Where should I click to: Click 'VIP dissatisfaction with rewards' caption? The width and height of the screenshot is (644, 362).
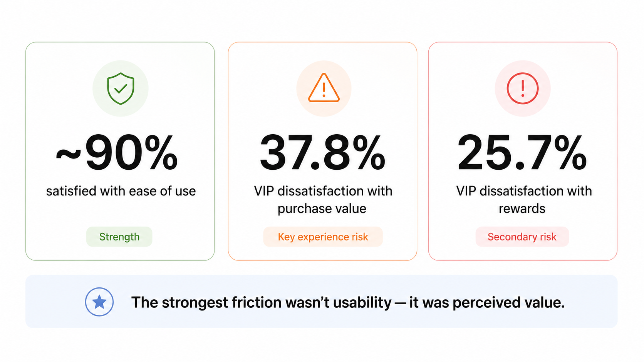[x=524, y=200]
